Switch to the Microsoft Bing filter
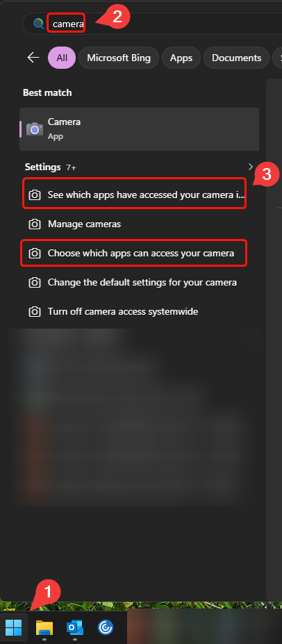The height and width of the screenshot is (644, 282). (119, 58)
